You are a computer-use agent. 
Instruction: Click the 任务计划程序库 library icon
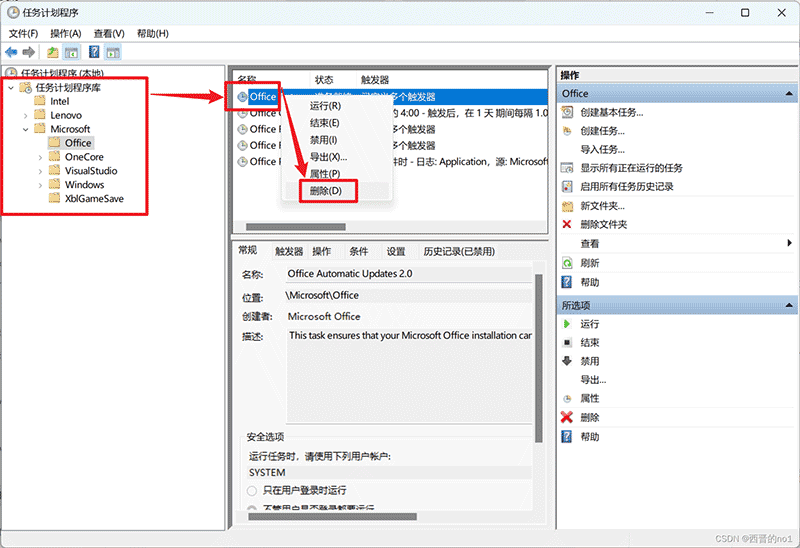click(26, 88)
